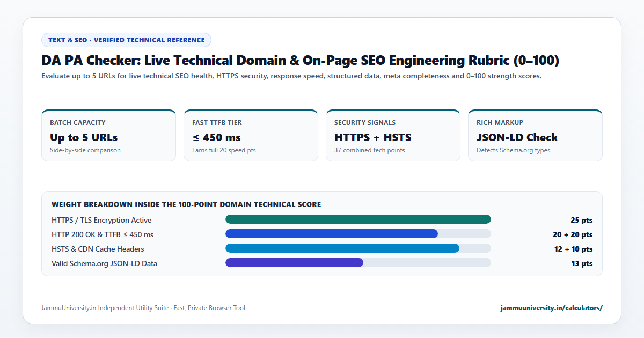Screen dimensions: 644x338
Task: Select the Security Signals card
Action: pyautogui.click(x=393, y=135)
